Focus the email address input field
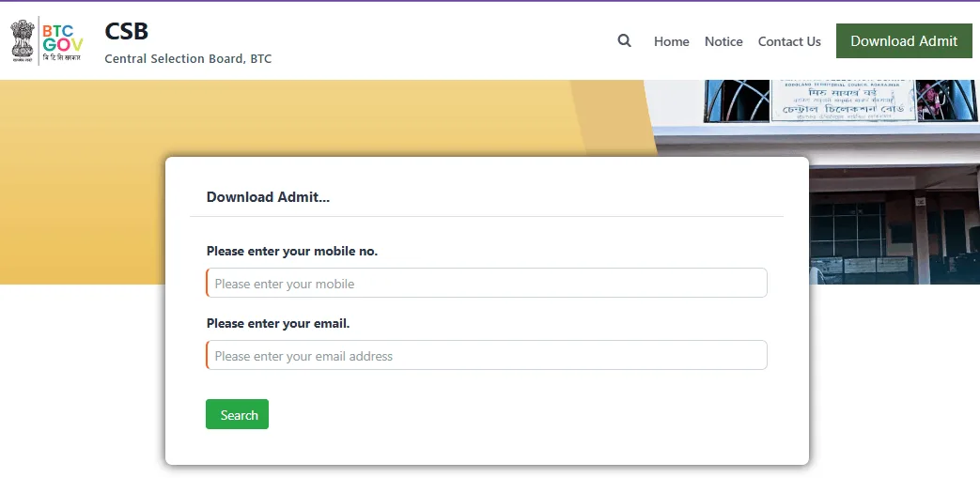 (487, 356)
